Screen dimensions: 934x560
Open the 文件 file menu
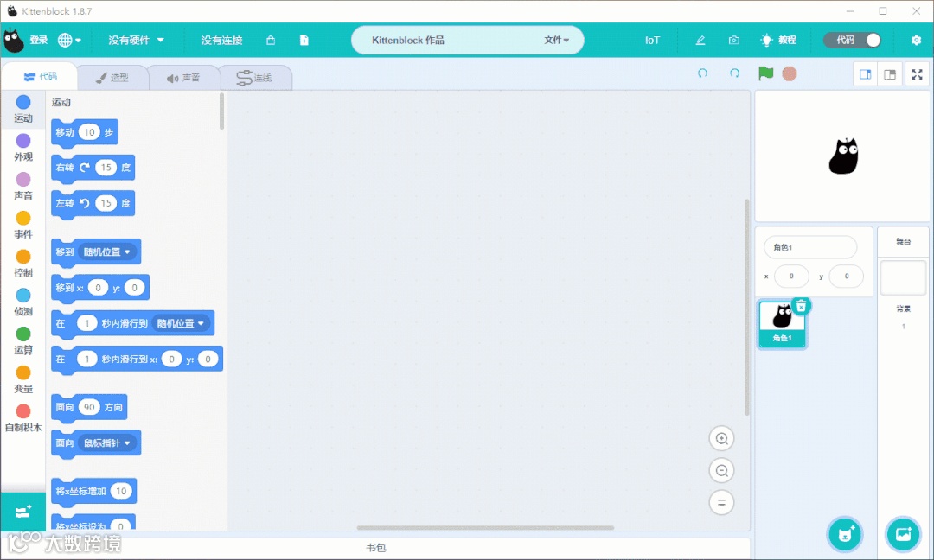[x=556, y=40]
